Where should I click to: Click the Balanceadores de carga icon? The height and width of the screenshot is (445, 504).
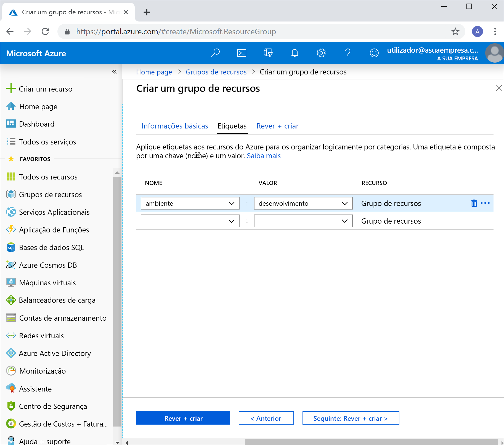click(11, 300)
